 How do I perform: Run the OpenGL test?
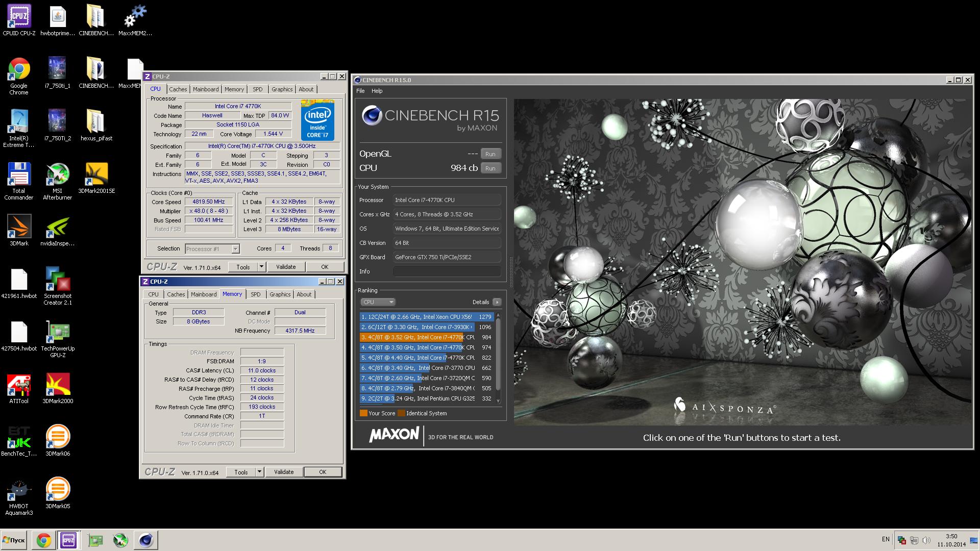[x=490, y=154]
